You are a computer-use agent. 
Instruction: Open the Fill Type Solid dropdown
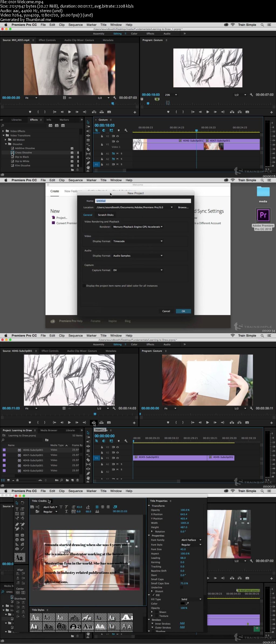coord(191,599)
